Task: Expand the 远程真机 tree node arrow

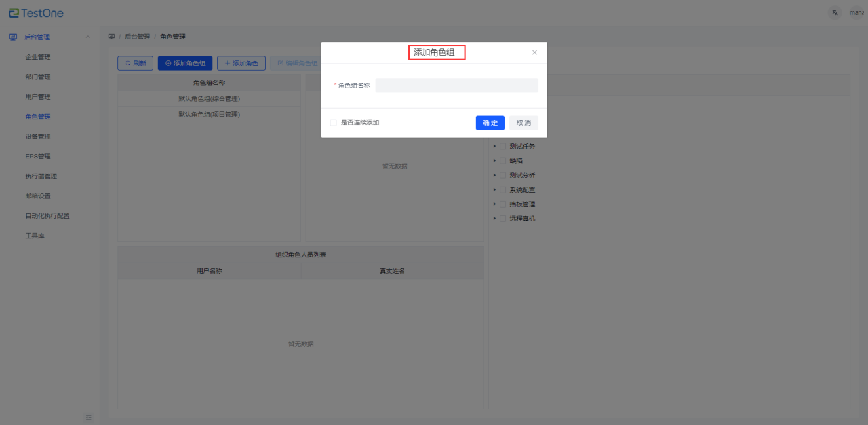Action: click(x=494, y=218)
